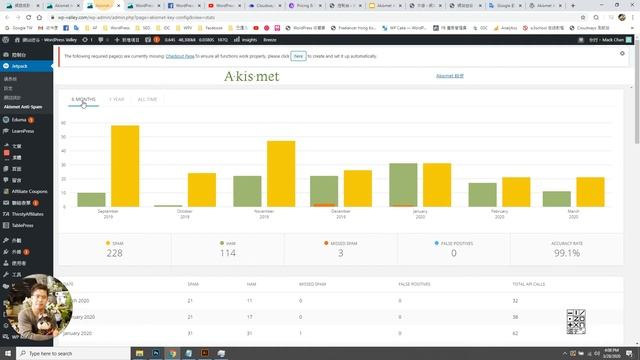640x360 pixels.
Task: Click the Windows taskbar search box
Action: (x=73, y=353)
